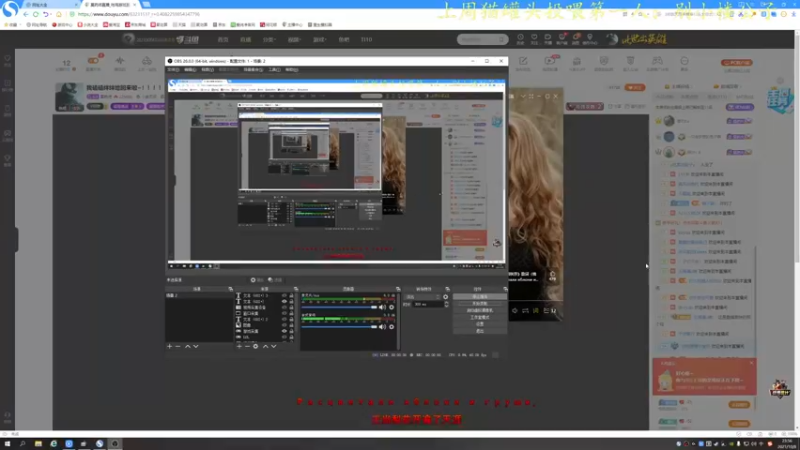The height and width of the screenshot is (450, 800).
Task: Mute the second audio mixer channel
Action: point(382,327)
